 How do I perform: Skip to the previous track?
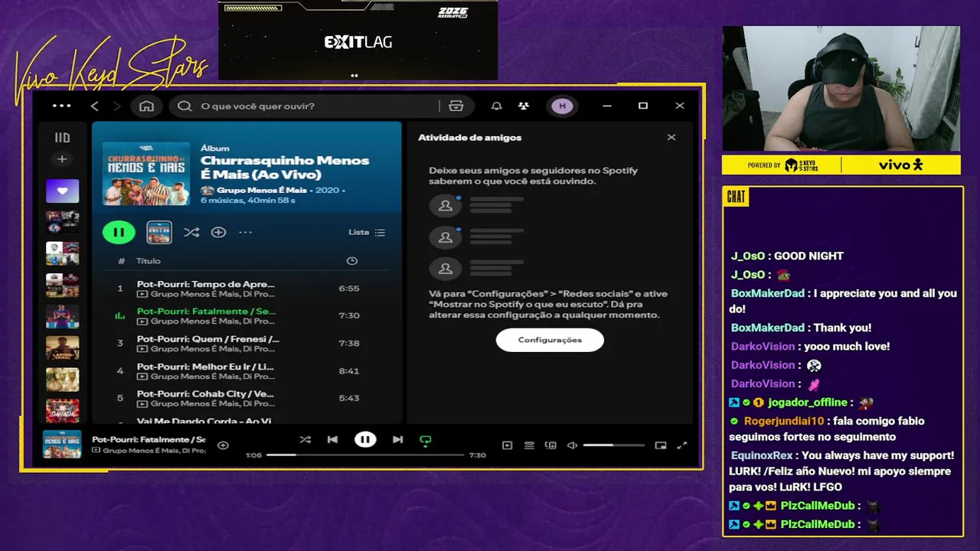click(x=332, y=439)
